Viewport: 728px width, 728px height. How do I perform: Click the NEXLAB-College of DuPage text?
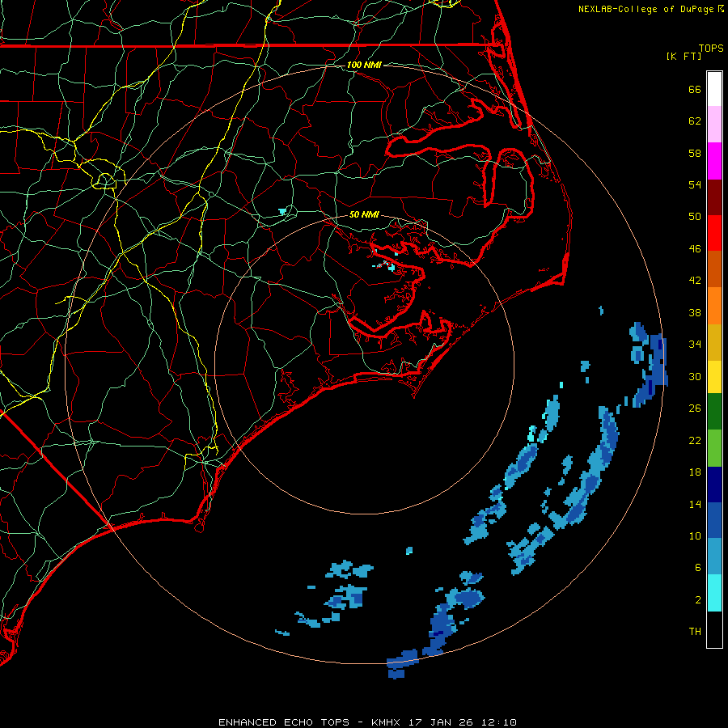(645, 9)
